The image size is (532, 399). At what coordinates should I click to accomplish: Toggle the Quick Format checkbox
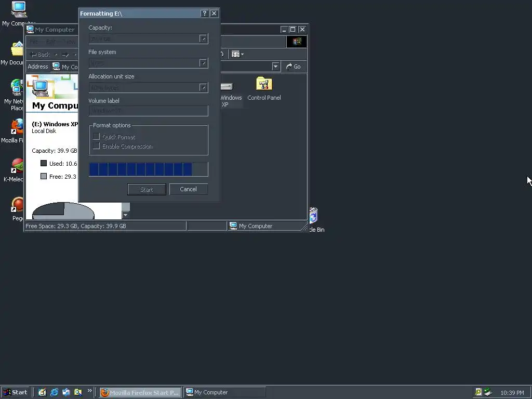[x=96, y=137]
